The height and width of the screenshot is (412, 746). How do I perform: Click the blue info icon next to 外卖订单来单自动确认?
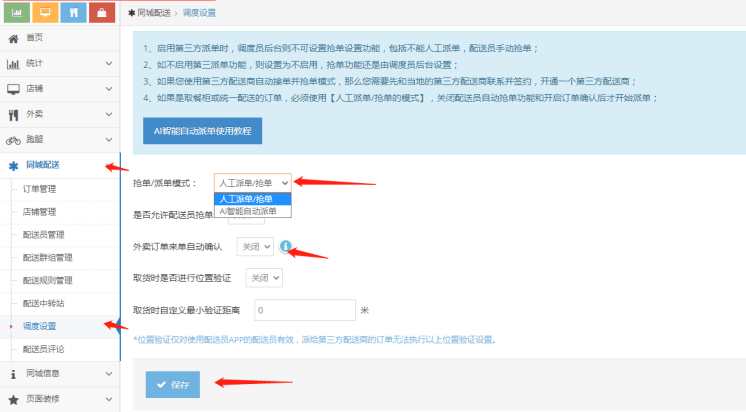(286, 246)
